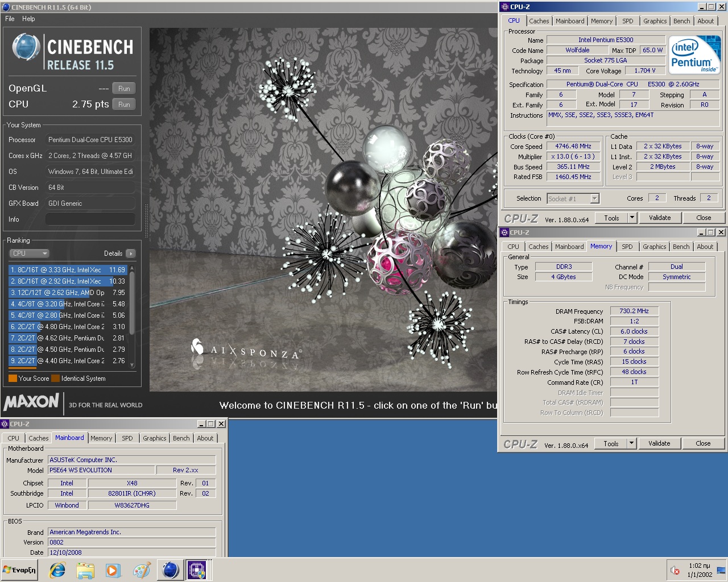Open the Help menu in Cinebench
This screenshot has height=582, width=728.
28,19
